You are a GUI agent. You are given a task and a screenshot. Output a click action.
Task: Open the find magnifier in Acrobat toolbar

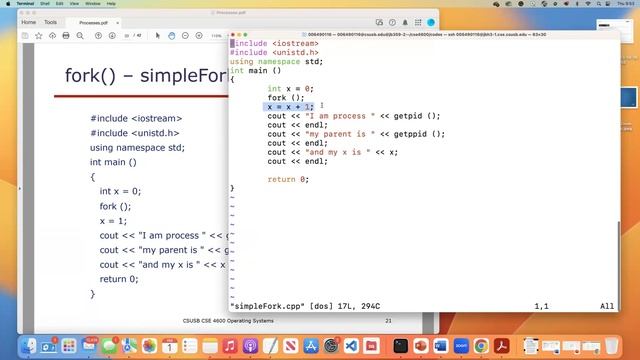(80, 36)
